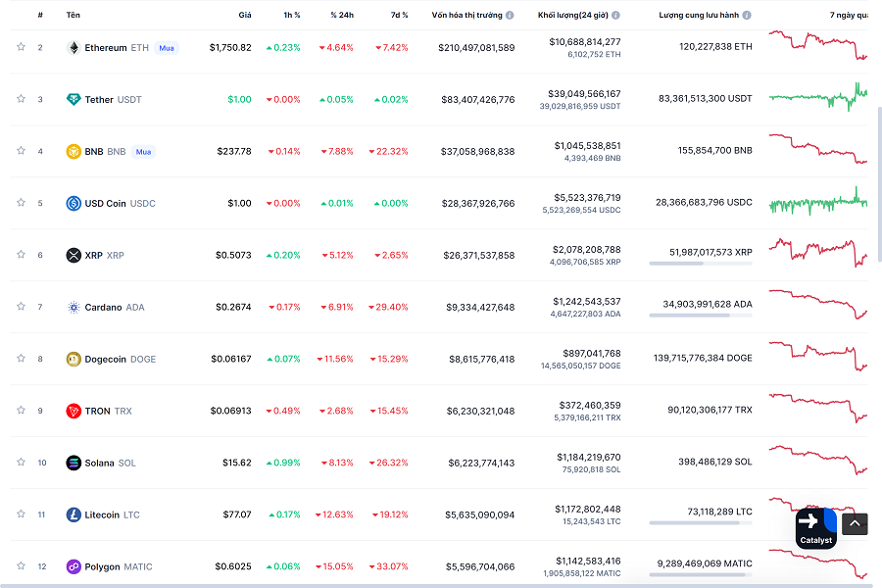Click Litecoin supply 73,118,289 LTC
This screenshot has width=882, height=588.
719,512
